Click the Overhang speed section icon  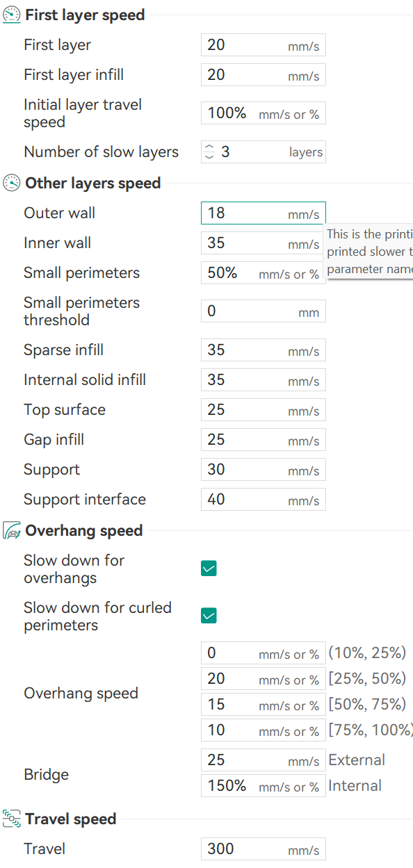(x=12, y=531)
